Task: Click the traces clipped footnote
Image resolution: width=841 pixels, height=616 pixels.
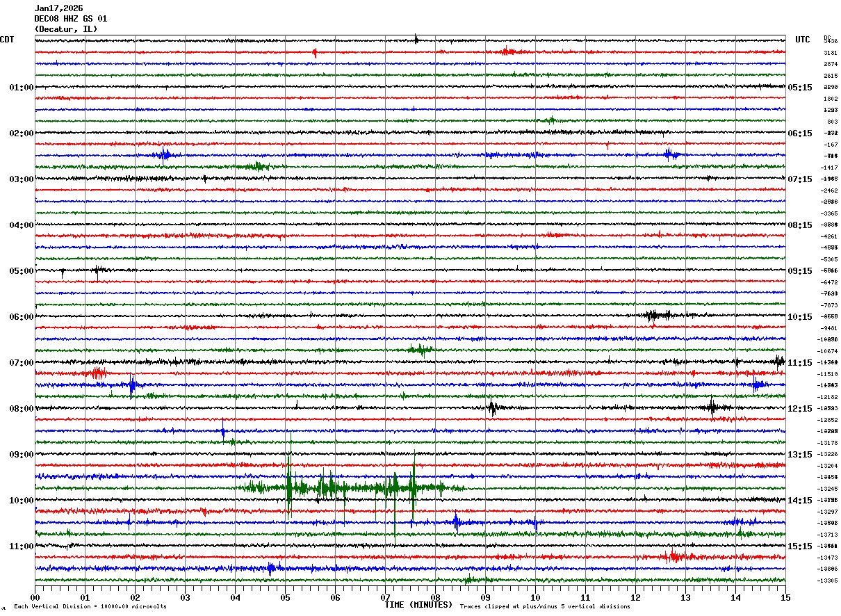Action: coord(545,607)
